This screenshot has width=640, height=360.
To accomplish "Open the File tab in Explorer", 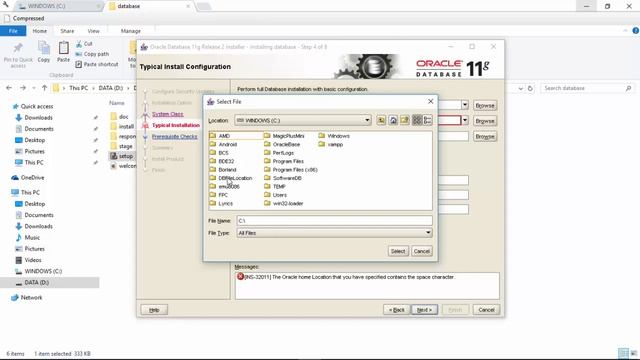I will [x=13, y=31].
